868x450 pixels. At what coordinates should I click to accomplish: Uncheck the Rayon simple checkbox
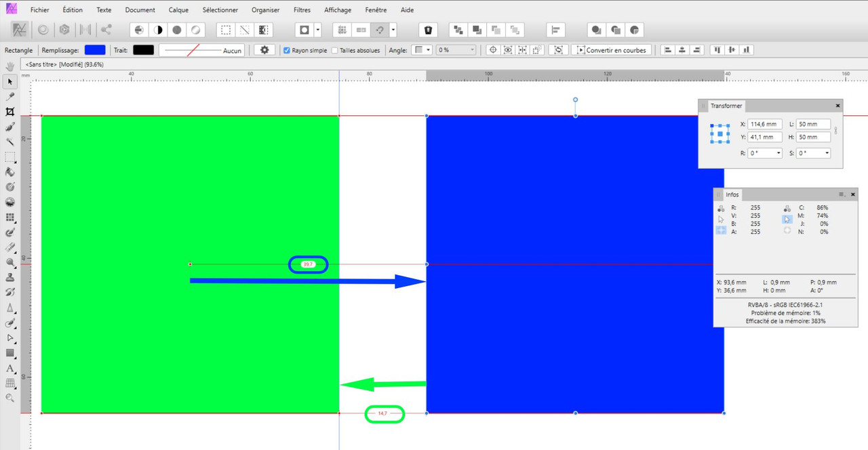click(x=287, y=50)
